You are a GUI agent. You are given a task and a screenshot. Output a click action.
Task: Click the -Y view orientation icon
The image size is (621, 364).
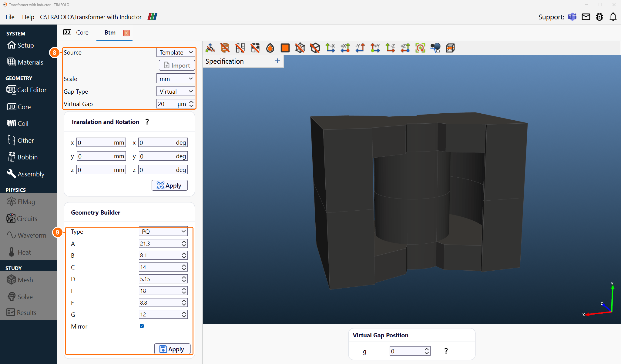click(x=360, y=48)
